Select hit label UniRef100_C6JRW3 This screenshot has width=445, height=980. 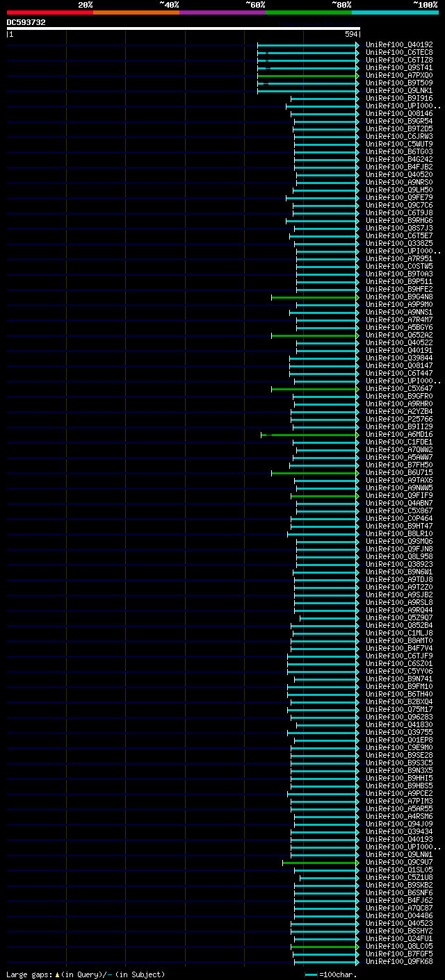click(x=399, y=136)
